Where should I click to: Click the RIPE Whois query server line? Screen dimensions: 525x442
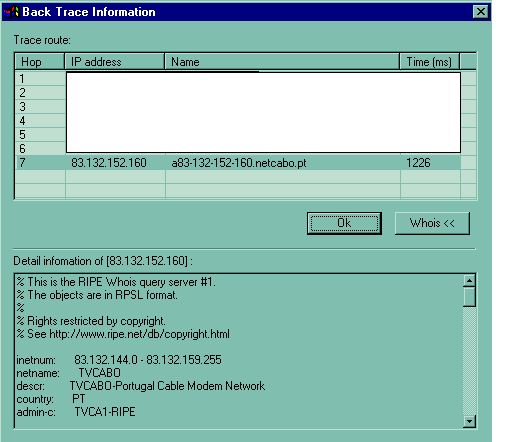point(116,282)
